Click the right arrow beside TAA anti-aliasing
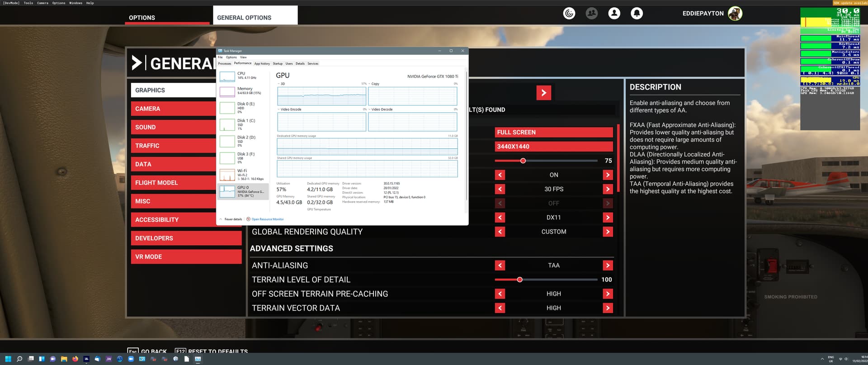The height and width of the screenshot is (365, 868). pyautogui.click(x=608, y=265)
